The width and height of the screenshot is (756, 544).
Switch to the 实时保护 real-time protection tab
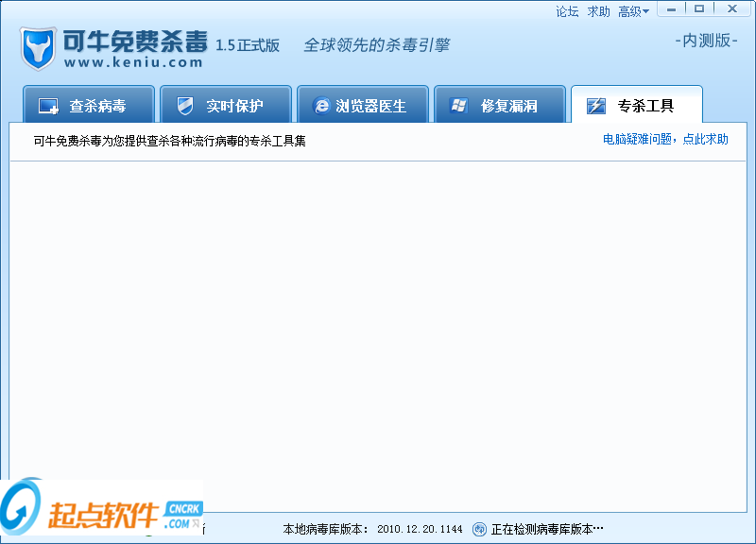click(x=226, y=104)
